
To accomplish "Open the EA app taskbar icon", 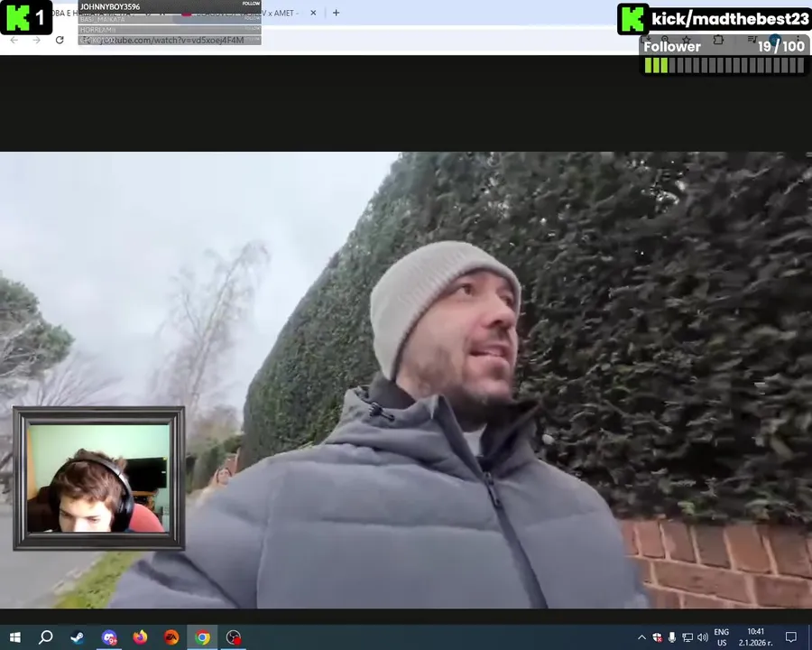I will coord(171,637).
